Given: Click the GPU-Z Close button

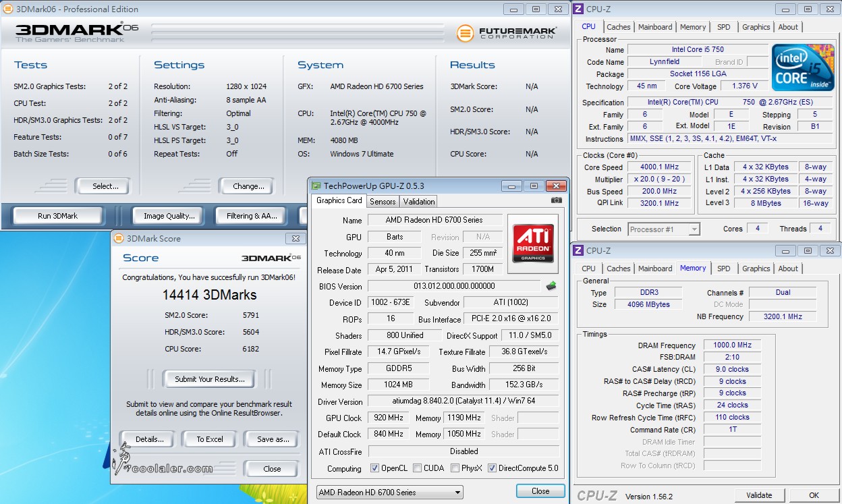Looking at the screenshot, I should 540,491.
